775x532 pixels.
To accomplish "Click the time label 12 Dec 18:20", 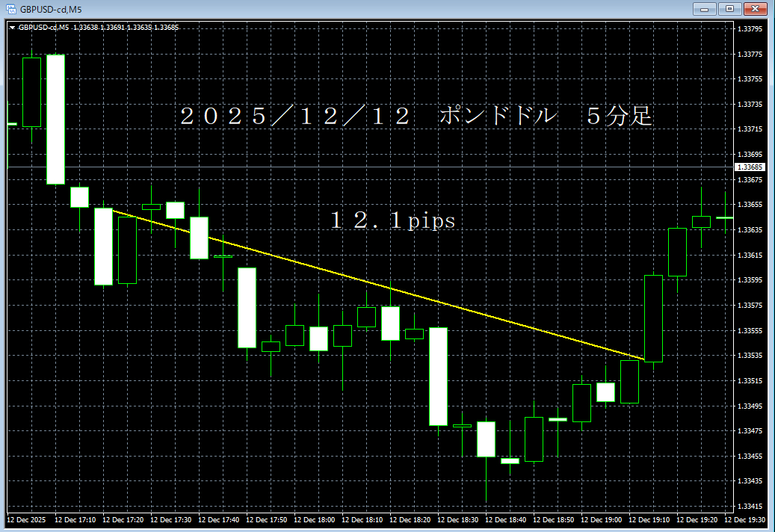I will pyautogui.click(x=410, y=519).
